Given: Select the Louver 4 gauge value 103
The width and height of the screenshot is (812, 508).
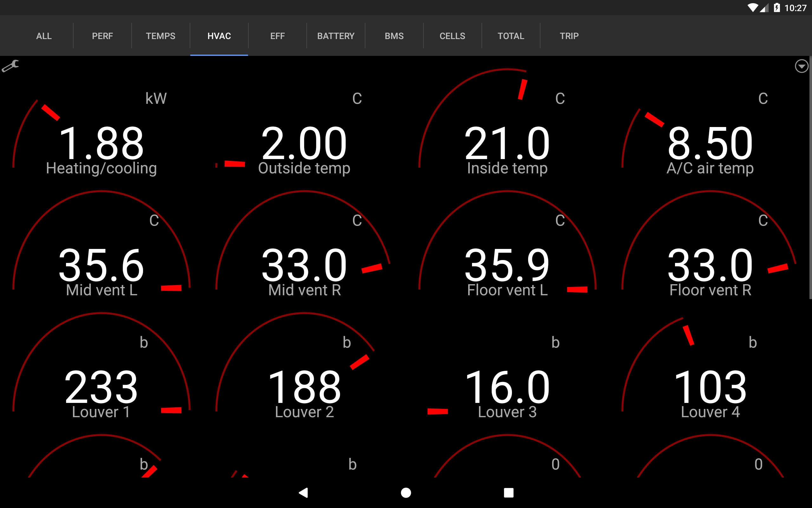Looking at the screenshot, I should (710, 387).
